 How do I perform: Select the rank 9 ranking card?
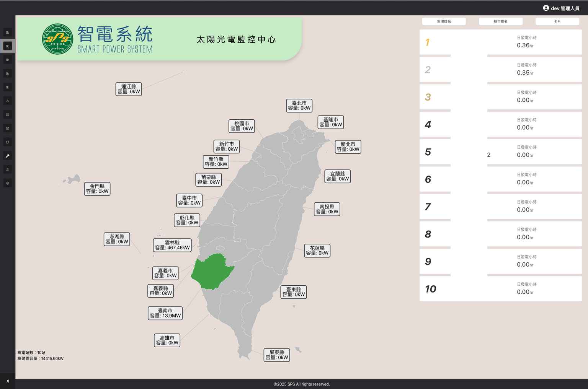click(501, 262)
